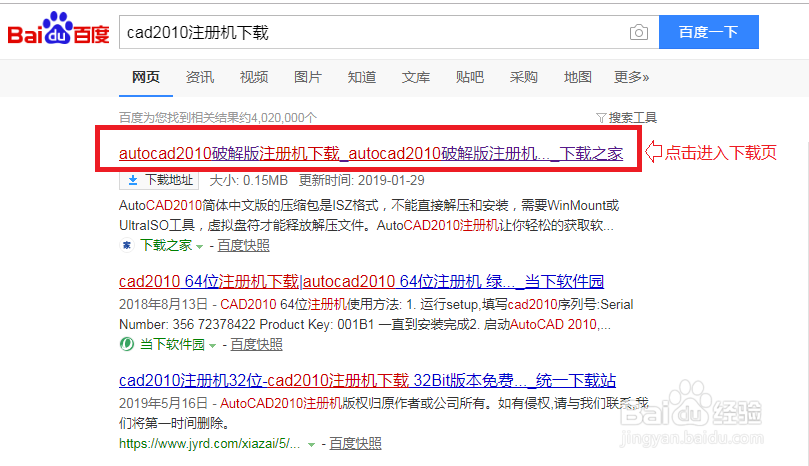Click the 百度一下 search button
The image size is (809, 466).
pyautogui.click(x=708, y=32)
